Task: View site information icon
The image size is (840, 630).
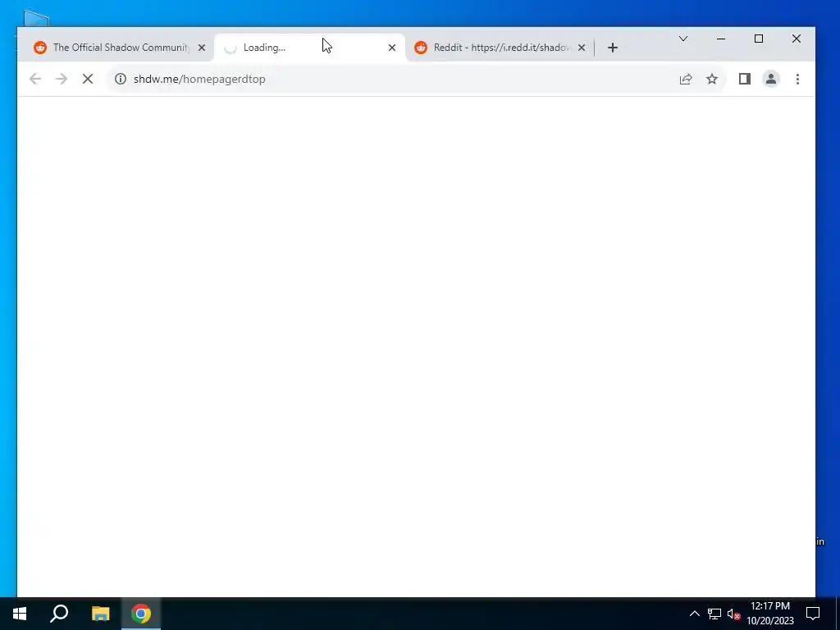Action: click(121, 80)
